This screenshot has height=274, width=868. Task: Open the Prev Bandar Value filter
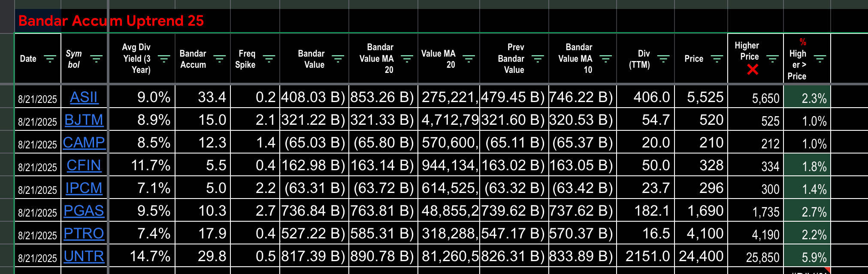[538, 59]
